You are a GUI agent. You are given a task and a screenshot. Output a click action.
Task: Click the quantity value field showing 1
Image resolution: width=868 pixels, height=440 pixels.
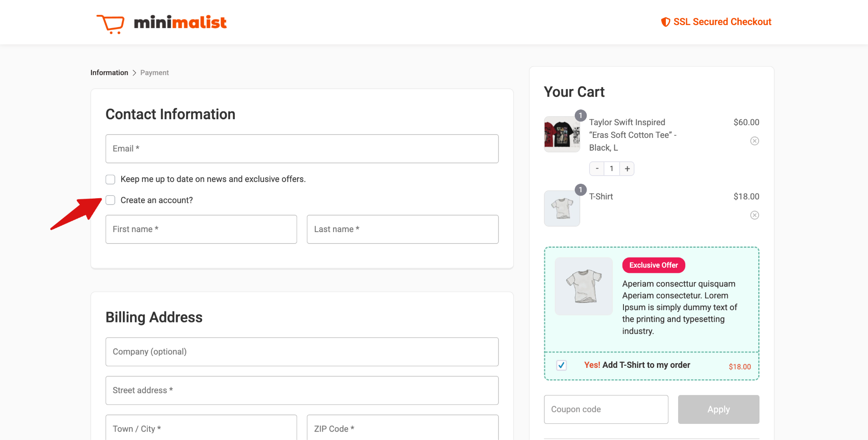pos(612,168)
